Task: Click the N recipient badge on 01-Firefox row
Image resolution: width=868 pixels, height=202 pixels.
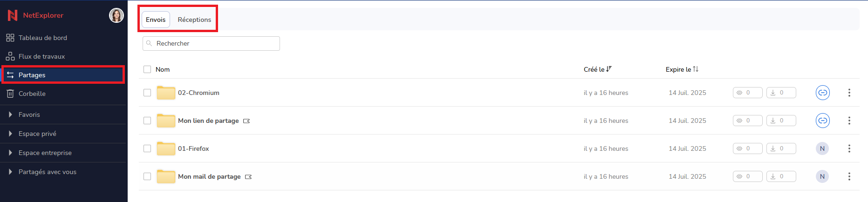Action: (822, 148)
